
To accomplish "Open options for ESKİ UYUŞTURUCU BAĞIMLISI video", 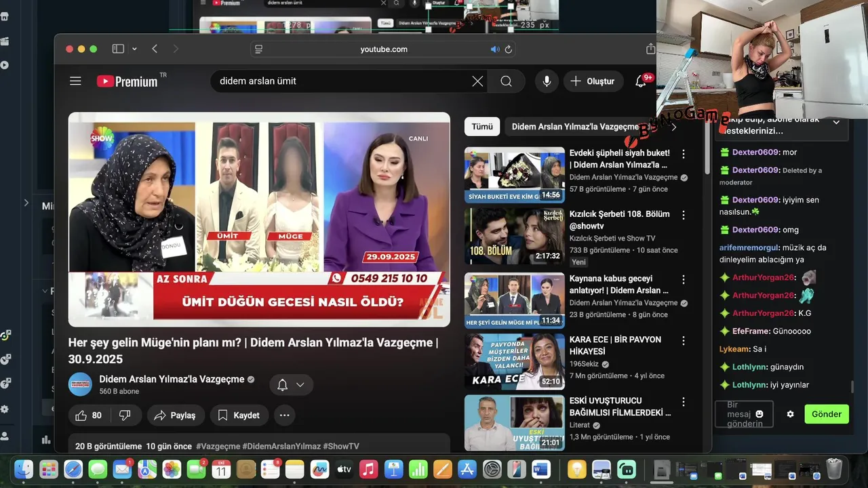I will tap(684, 401).
